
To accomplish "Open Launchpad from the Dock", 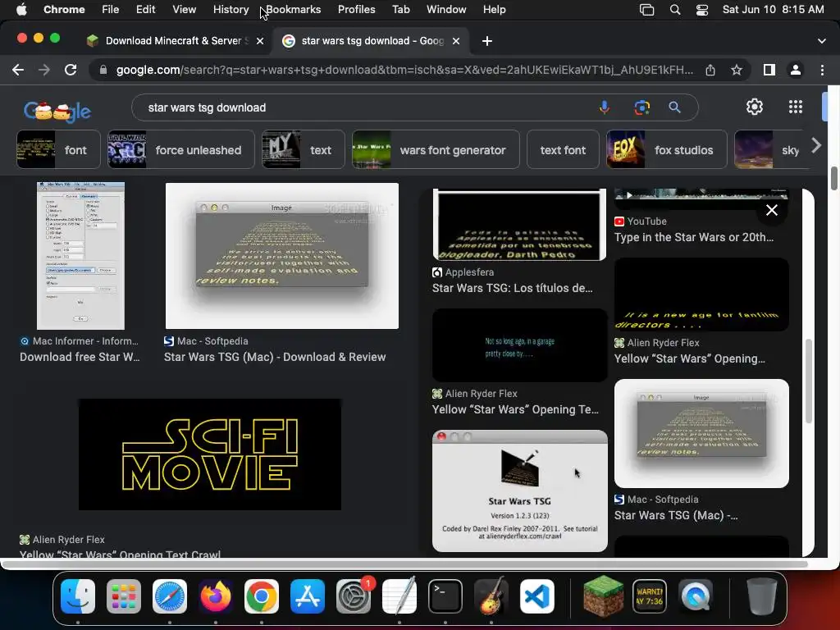I will point(124,596).
